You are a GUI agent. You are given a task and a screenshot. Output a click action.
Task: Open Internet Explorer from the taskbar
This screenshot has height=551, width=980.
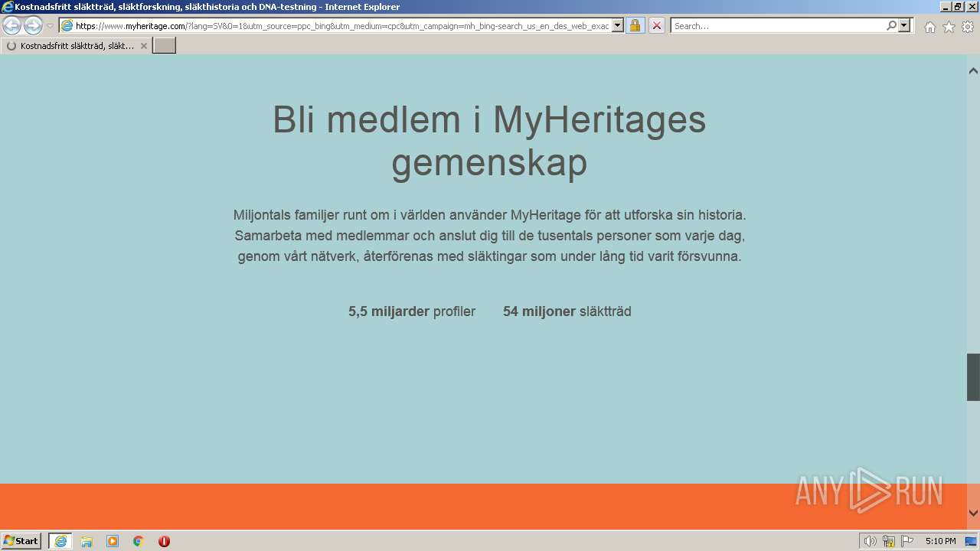point(60,541)
